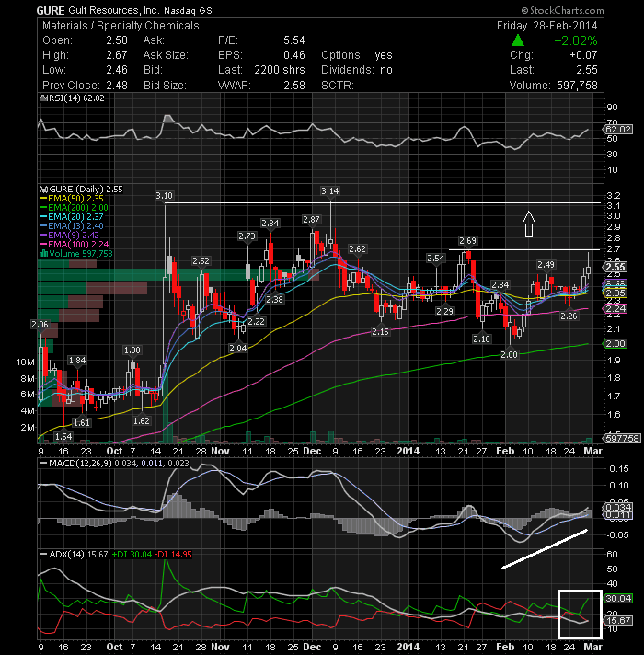Click the EPS value 0.46
Viewport: 644px width, 655px height.
pyautogui.click(x=294, y=55)
